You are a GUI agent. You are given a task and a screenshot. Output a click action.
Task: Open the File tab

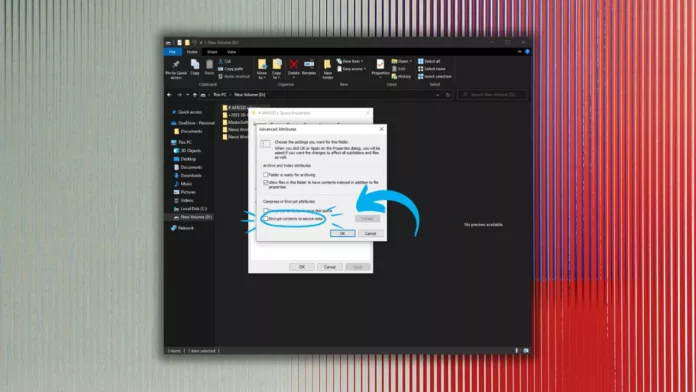[x=172, y=52]
